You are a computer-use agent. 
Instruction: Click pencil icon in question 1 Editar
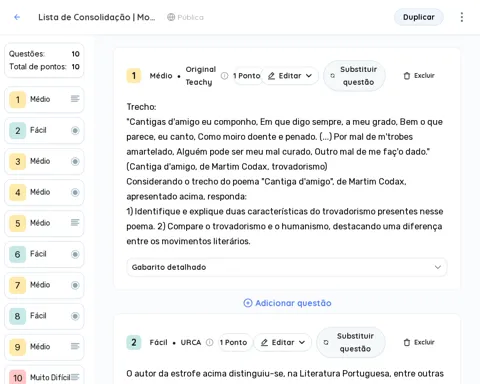coord(271,76)
